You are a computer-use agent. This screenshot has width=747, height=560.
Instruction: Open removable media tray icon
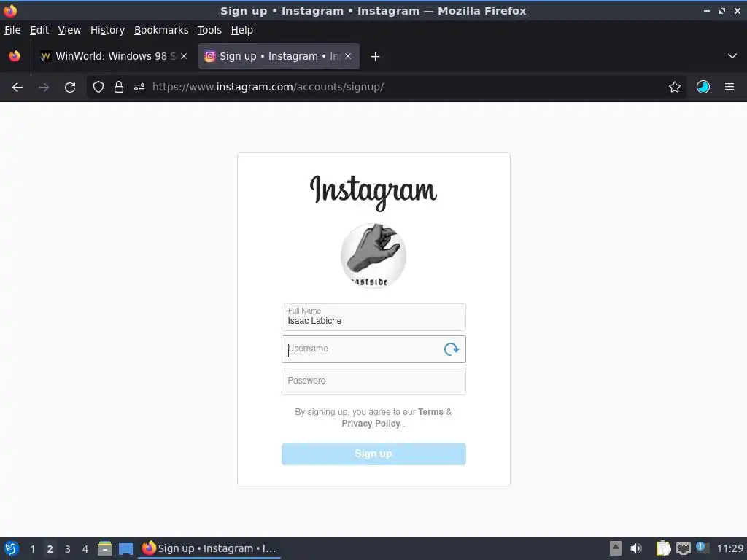point(616,548)
